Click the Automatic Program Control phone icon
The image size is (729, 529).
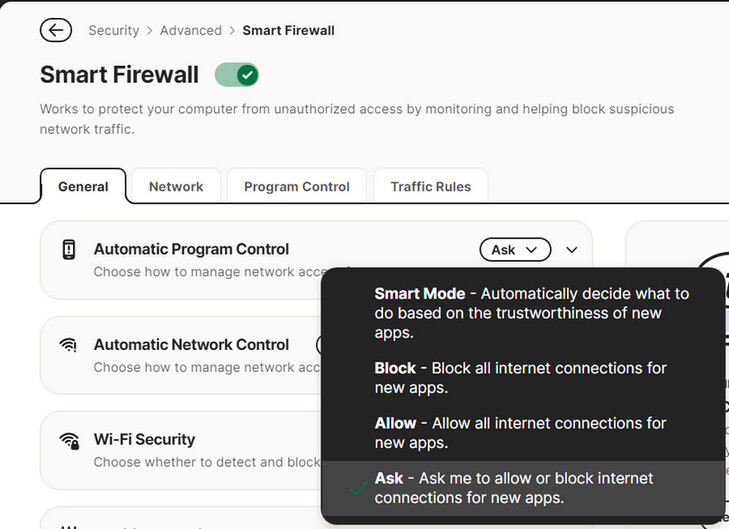tap(69, 250)
